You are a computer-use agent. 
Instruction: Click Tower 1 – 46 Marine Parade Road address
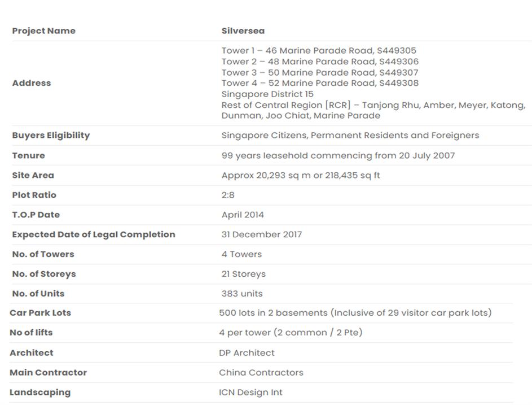[319, 51]
